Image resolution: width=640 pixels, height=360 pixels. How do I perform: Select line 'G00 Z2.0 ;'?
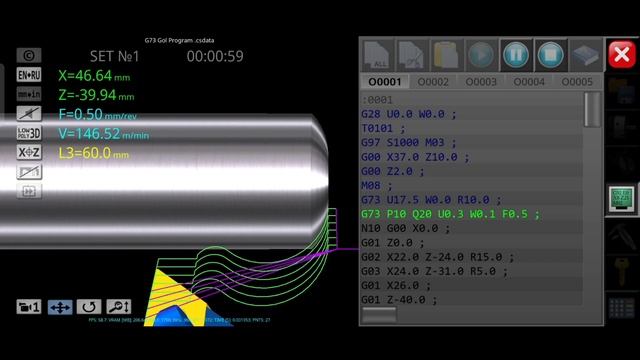[393, 171]
